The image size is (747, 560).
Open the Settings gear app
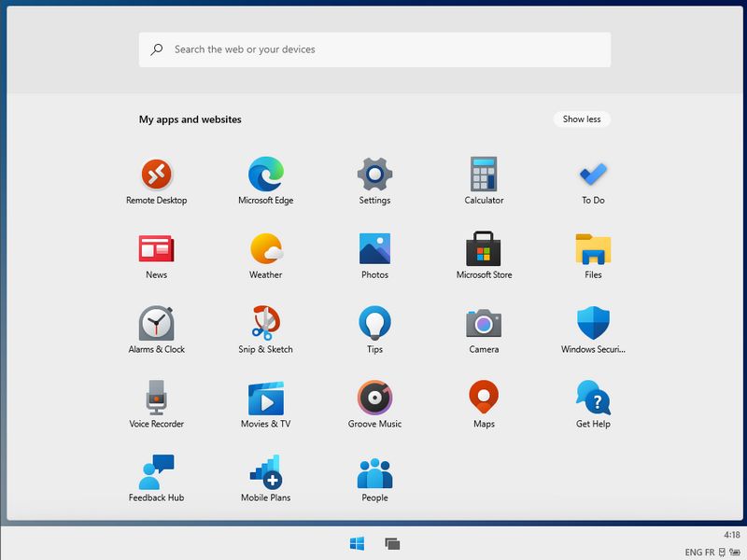tap(375, 181)
